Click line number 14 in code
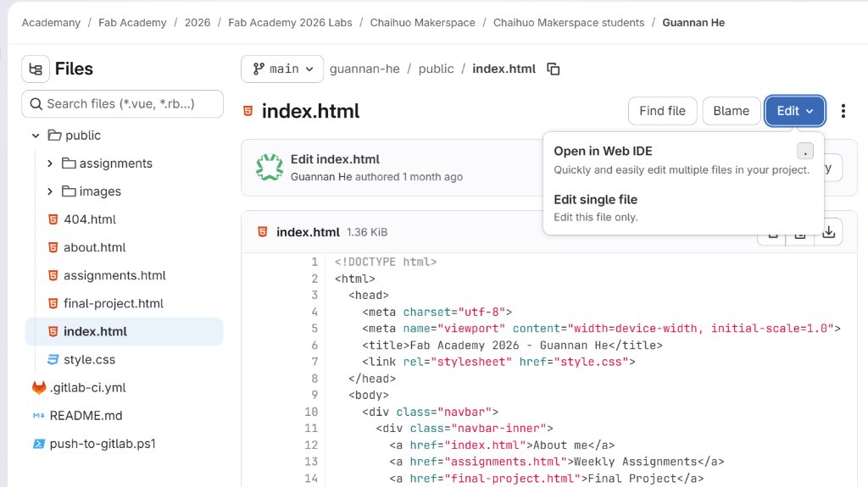Viewport: 868px width, 487px height. click(311, 479)
